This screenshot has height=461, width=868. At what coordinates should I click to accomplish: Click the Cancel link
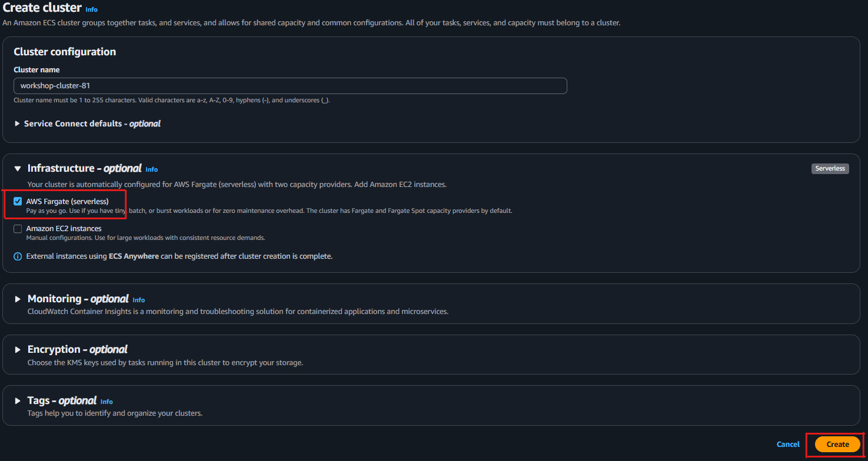coord(788,444)
